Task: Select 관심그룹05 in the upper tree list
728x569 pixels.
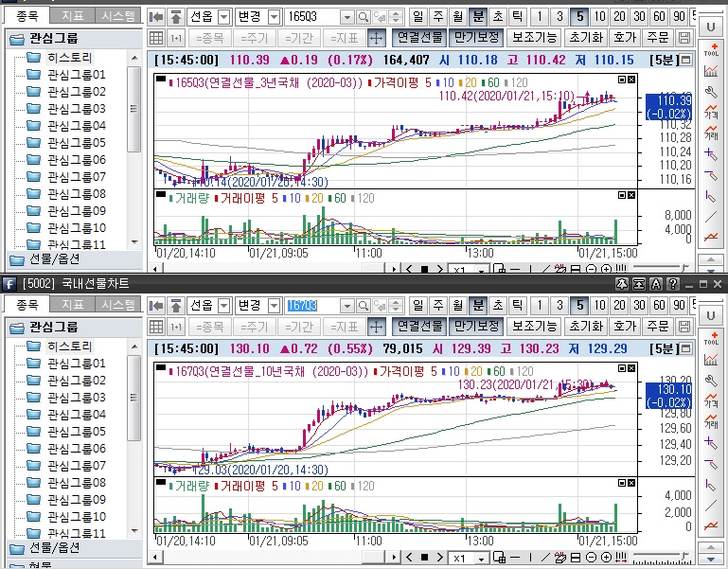Action: pos(76,143)
